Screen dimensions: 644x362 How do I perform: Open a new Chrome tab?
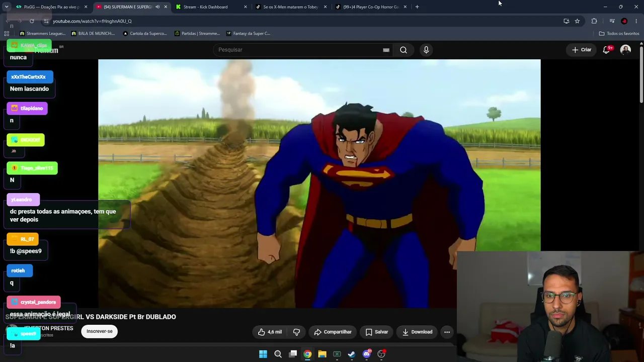pyautogui.click(x=417, y=7)
